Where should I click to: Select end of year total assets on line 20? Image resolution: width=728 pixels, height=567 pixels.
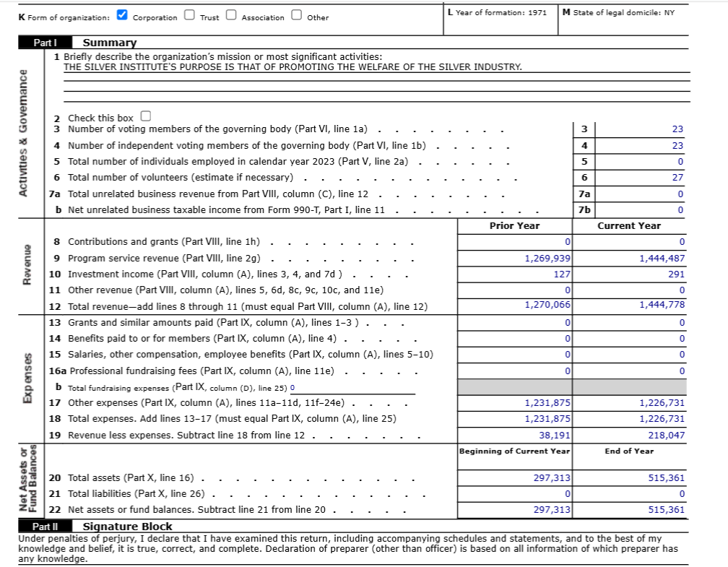(x=666, y=478)
